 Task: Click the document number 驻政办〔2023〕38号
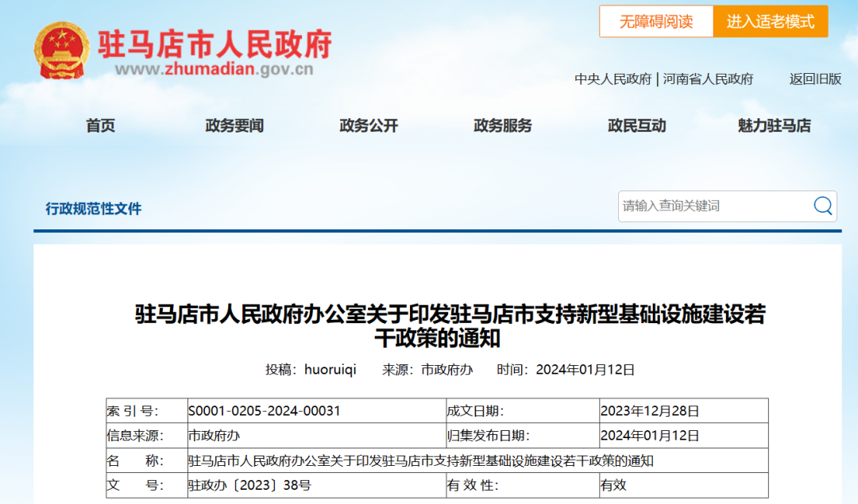(249, 486)
